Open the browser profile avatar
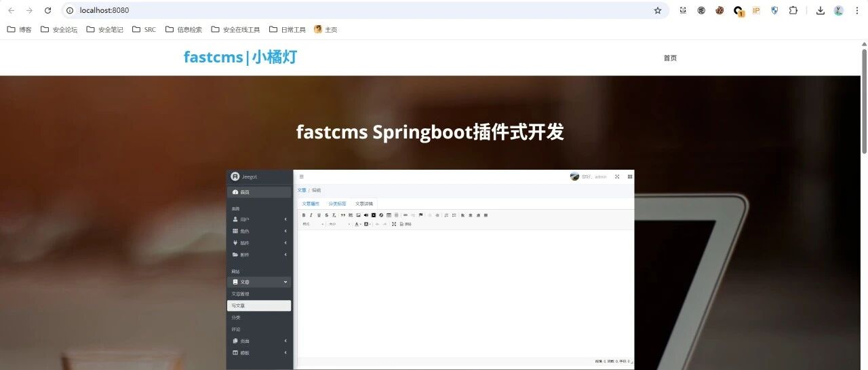Image resolution: width=868 pixels, height=370 pixels. (x=838, y=10)
